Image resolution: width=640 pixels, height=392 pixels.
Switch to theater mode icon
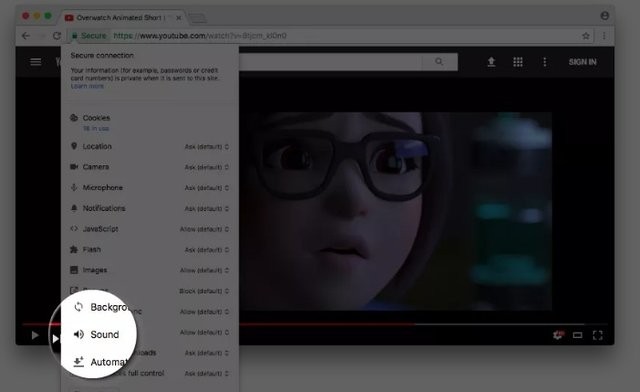click(577, 335)
